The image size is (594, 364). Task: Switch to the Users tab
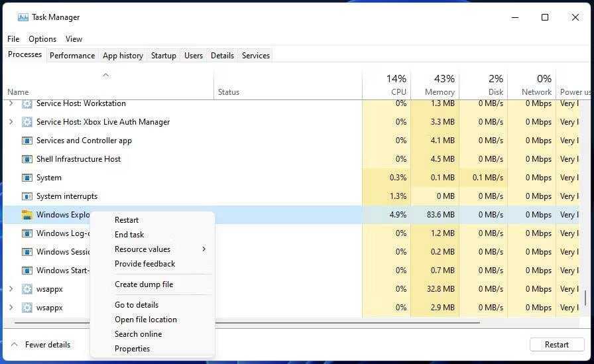pos(194,56)
